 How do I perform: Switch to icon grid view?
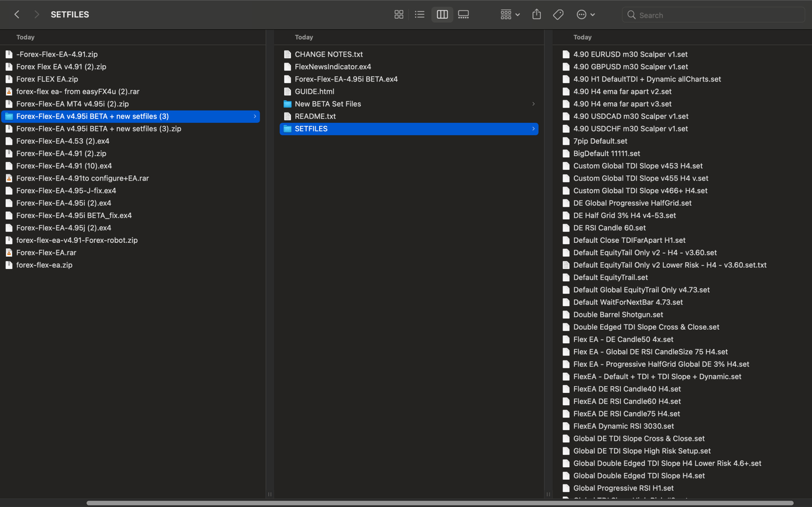point(398,15)
